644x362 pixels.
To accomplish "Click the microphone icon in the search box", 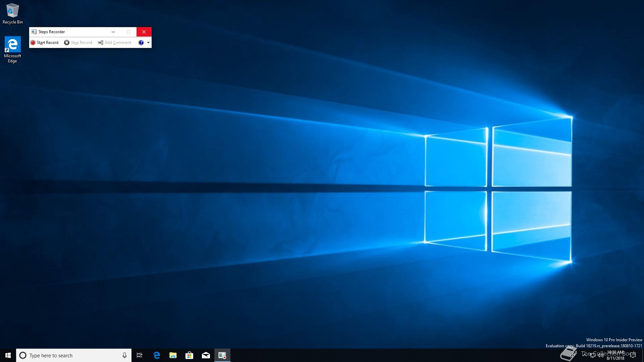I will click(x=124, y=355).
